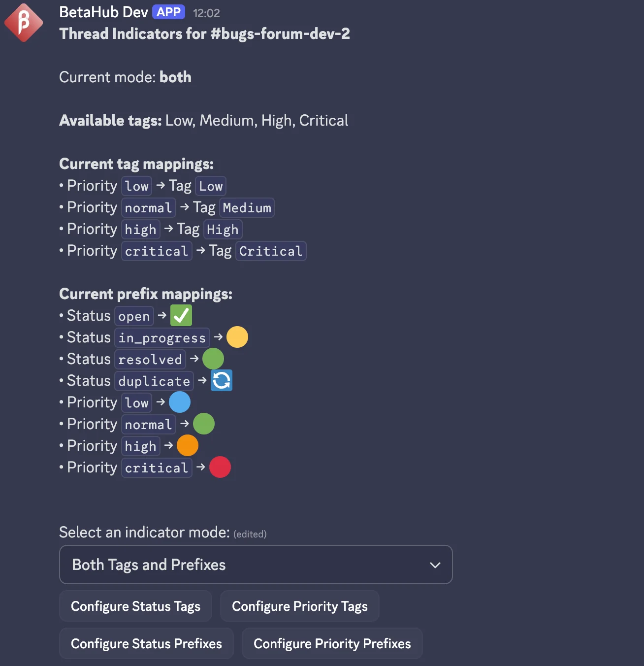The width and height of the screenshot is (644, 666).
Task: Click the green circle for resolved status
Action: [213, 359]
